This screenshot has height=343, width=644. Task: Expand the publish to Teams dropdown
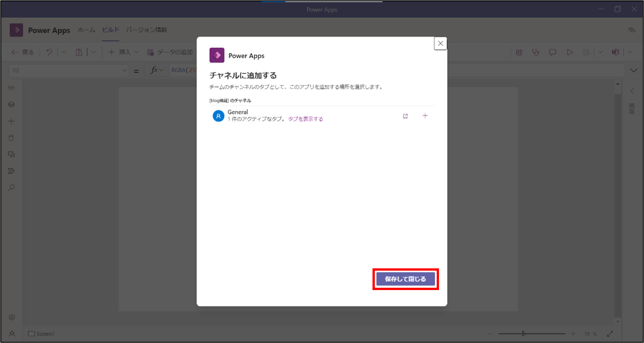[x=630, y=52]
